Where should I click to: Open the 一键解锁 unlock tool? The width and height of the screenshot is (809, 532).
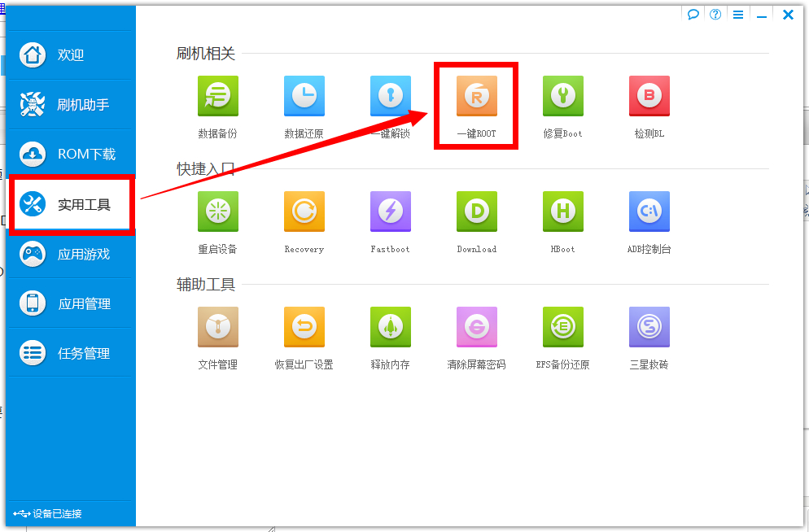pyautogui.click(x=390, y=96)
